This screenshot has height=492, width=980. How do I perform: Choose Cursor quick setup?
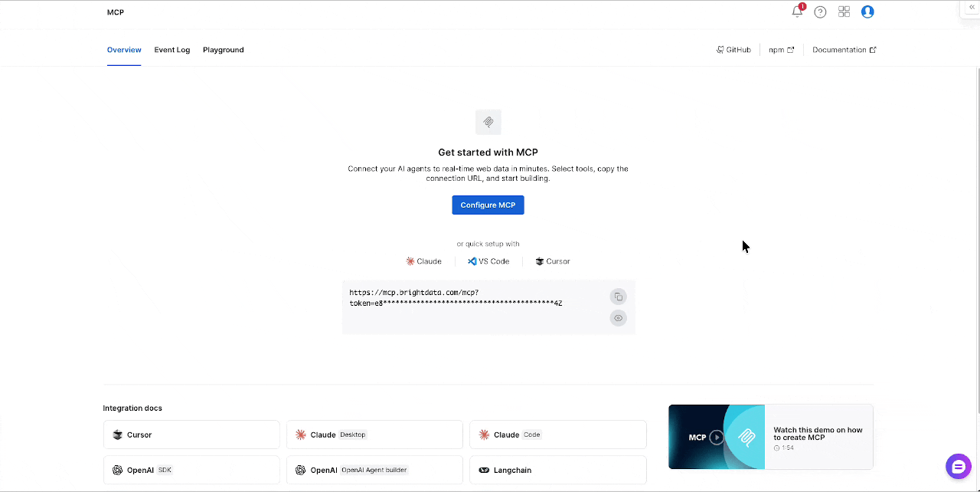pos(553,261)
